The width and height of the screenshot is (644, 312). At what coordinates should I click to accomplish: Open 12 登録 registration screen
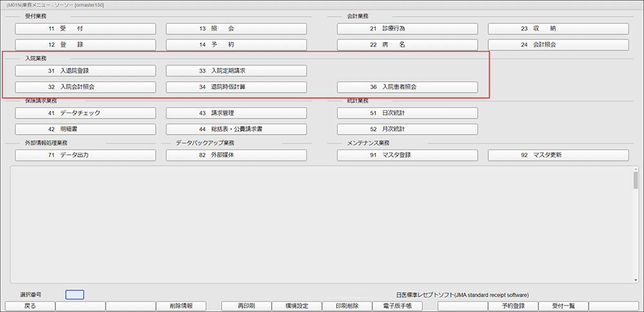[x=86, y=45]
